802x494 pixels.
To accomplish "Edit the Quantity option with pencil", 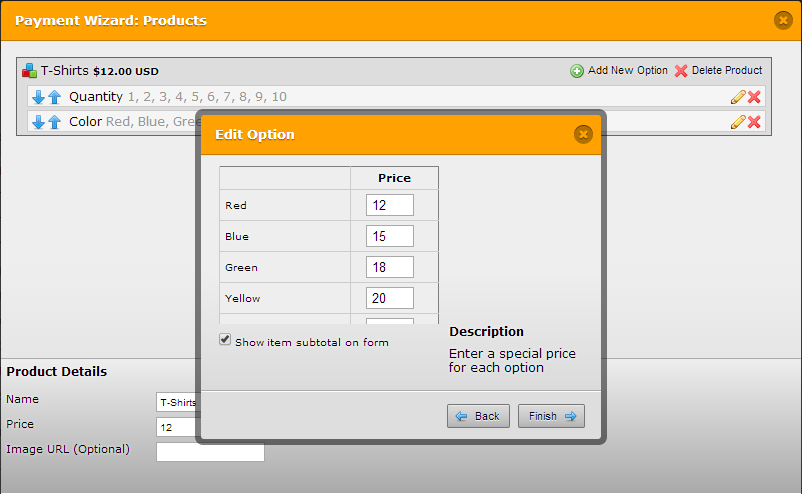I will tap(738, 97).
